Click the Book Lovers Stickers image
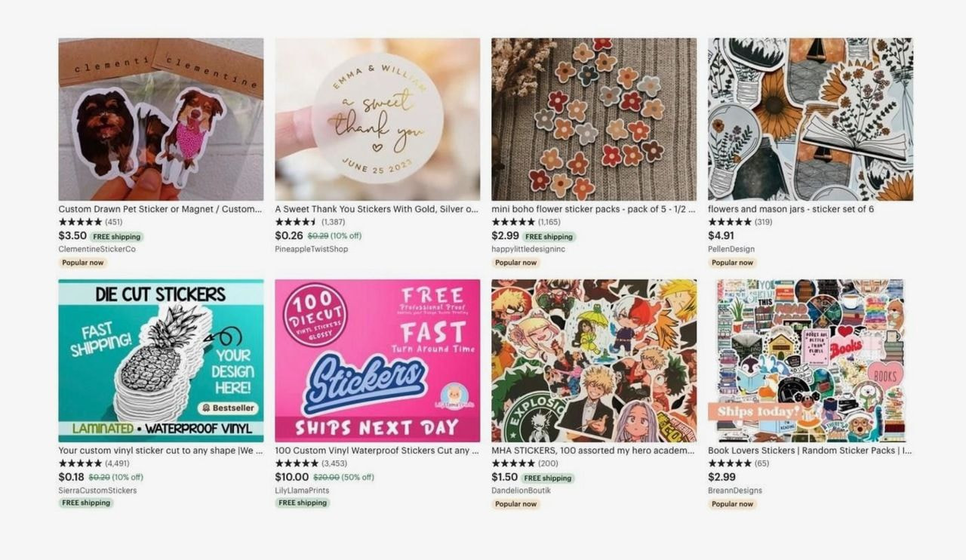 811,361
